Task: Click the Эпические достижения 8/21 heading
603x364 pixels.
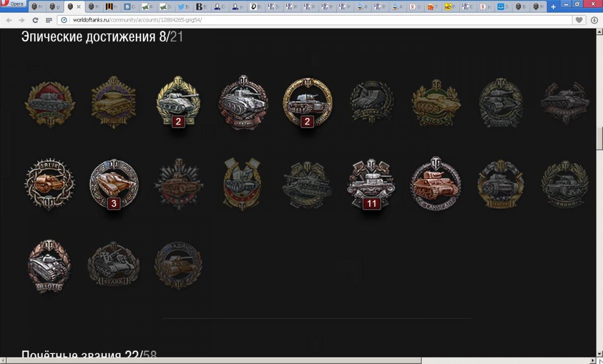Action: tap(102, 36)
